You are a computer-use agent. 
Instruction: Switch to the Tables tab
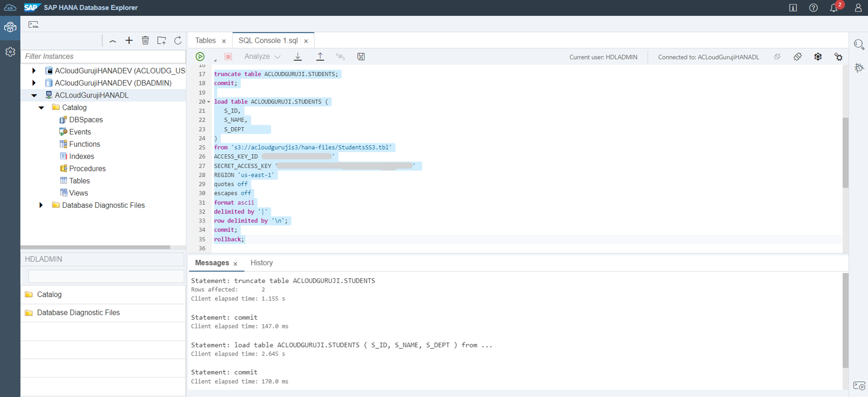205,40
